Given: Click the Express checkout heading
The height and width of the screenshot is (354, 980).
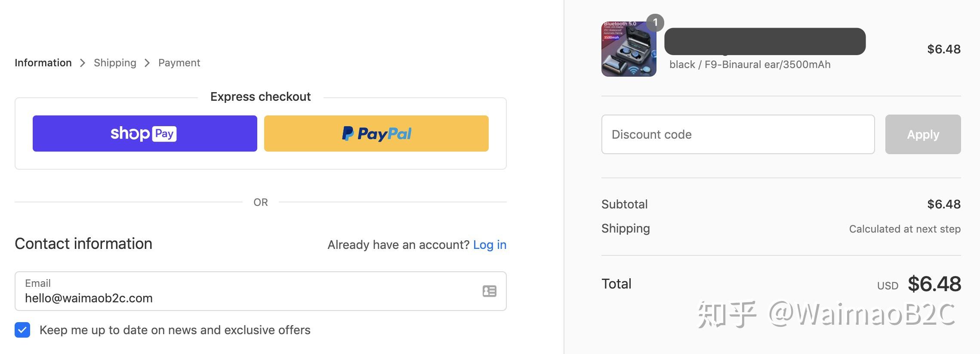Looking at the screenshot, I should (x=260, y=96).
